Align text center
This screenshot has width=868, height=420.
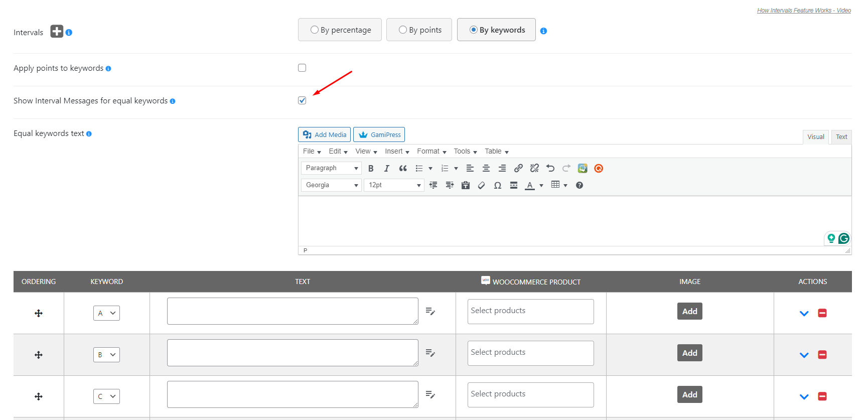click(486, 169)
